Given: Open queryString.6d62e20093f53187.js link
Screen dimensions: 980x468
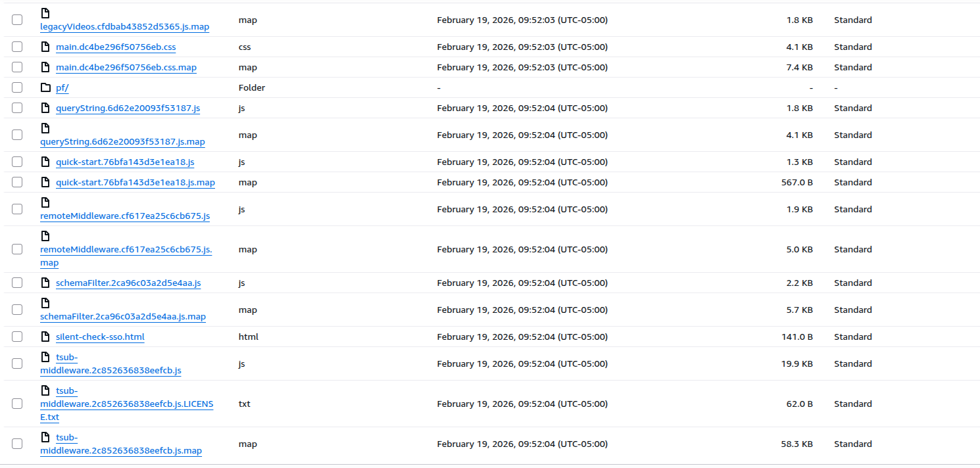Looking at the screenshot, I should pyautogui.click(x=128, y=108).
